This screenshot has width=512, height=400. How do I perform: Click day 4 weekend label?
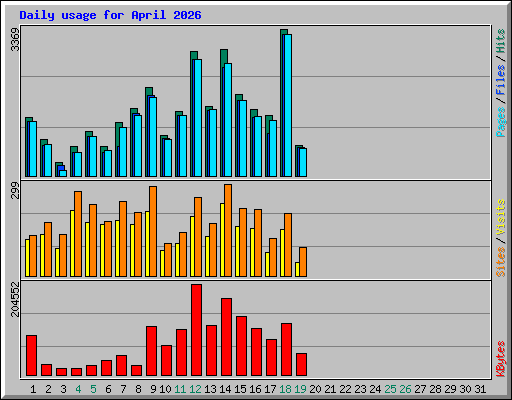pos(78,389)
